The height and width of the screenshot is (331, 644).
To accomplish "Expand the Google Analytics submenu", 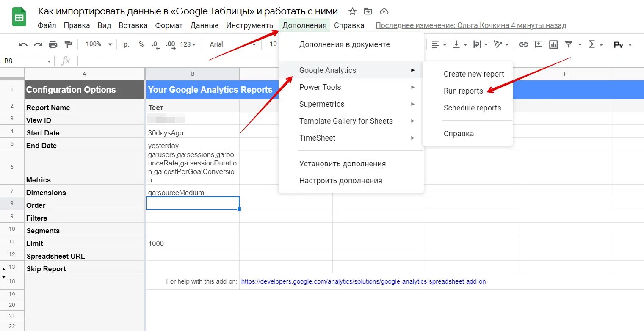I will [x=351, y=70].
